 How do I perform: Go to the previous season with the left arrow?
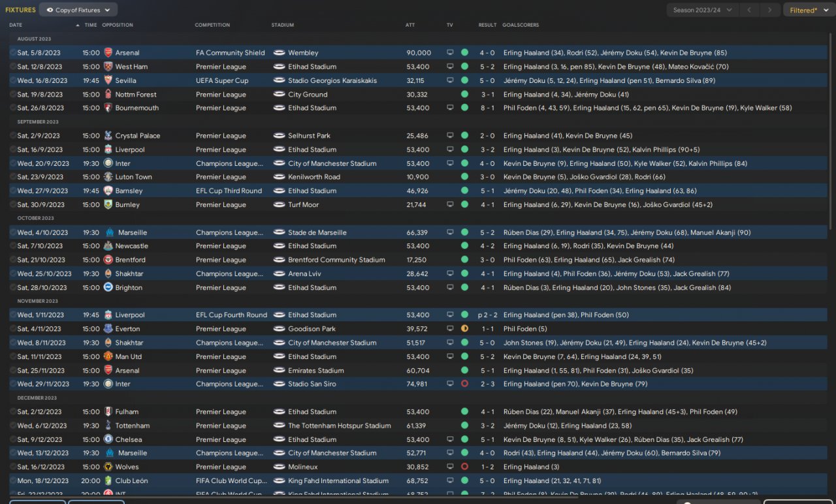(750, 10)
